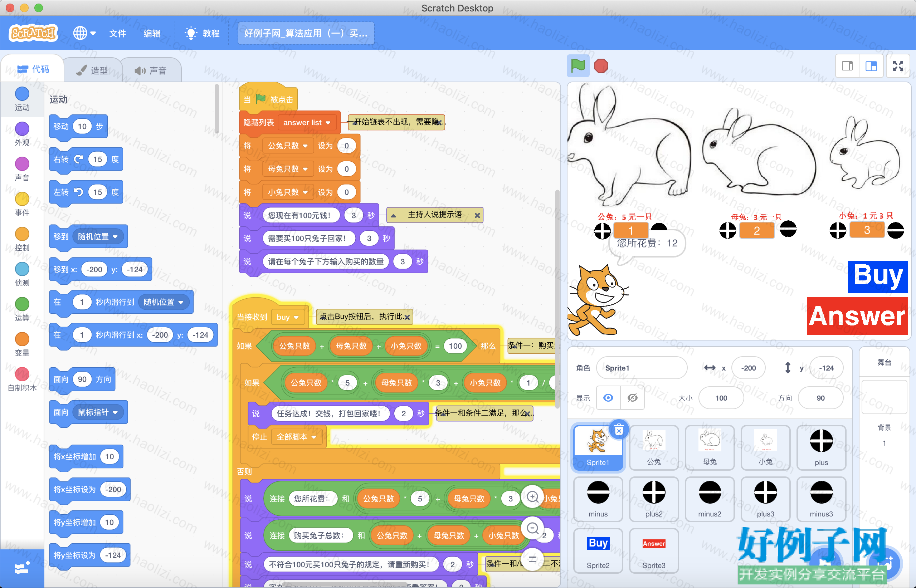
Task: Click the blue Buy button on stage
Action: 878,276
